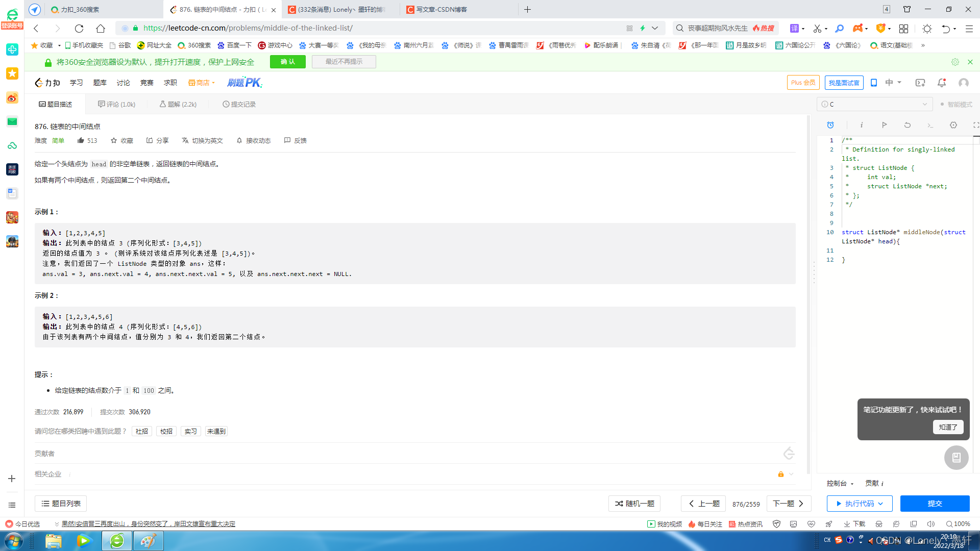Select the 校招 survey option
The height and width of the screenshot is (551, 980).
pyautogui.click(x=166, y=431)
